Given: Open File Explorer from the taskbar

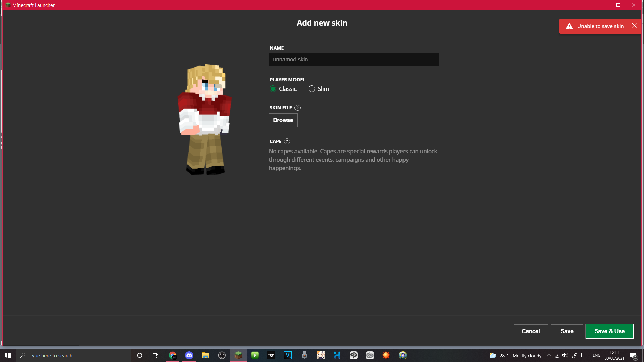Looking at the screenshot, I should 206,355.
